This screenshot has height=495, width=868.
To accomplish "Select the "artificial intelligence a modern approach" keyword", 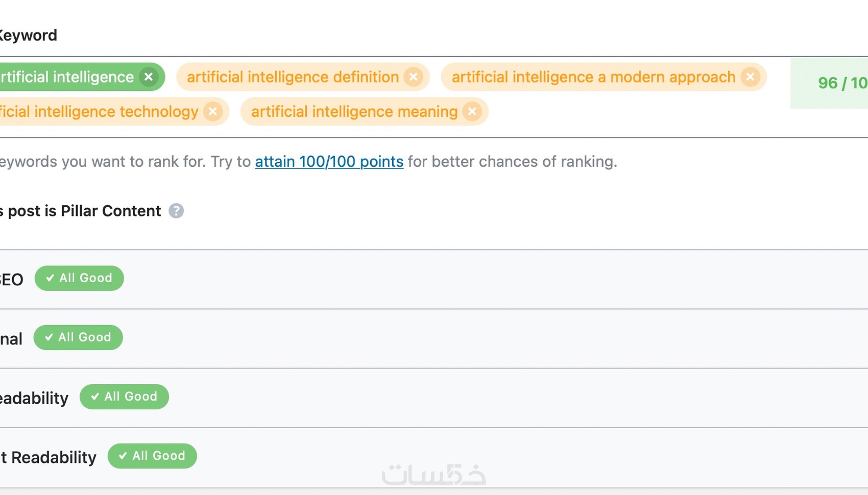I will (x=593, y=77).
